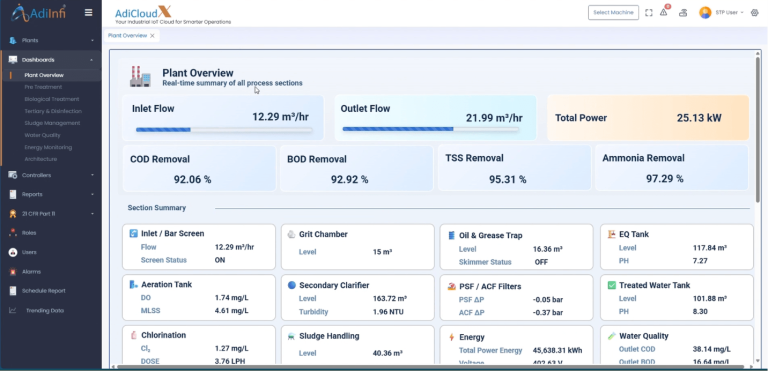
Task: Click the Plants sidebar icon
Action: click(13, 41)
